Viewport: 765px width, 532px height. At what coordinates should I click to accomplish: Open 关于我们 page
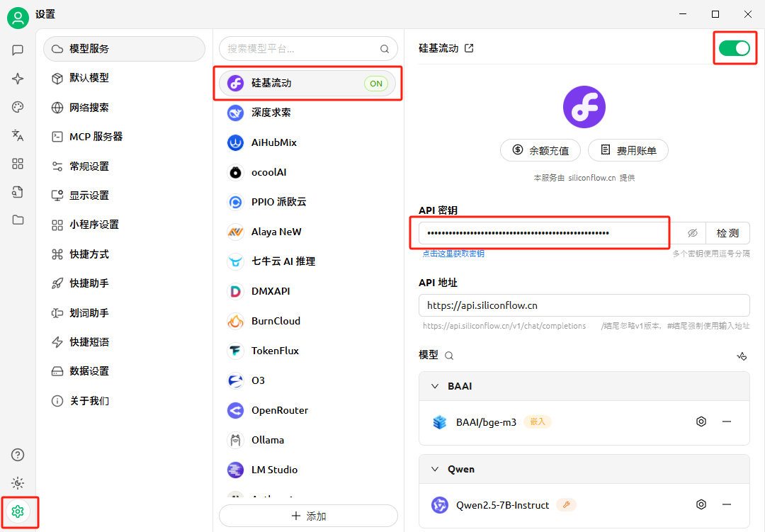click(125, 401)
